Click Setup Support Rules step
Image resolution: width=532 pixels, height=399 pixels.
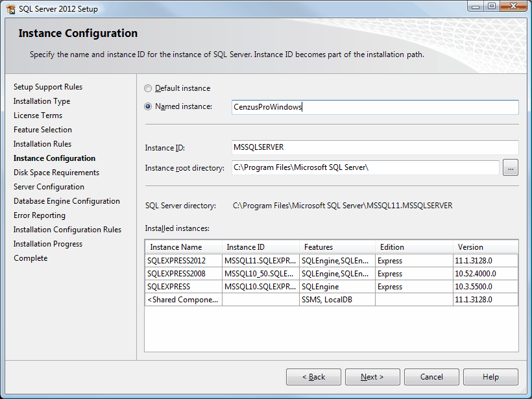point(48,87)
